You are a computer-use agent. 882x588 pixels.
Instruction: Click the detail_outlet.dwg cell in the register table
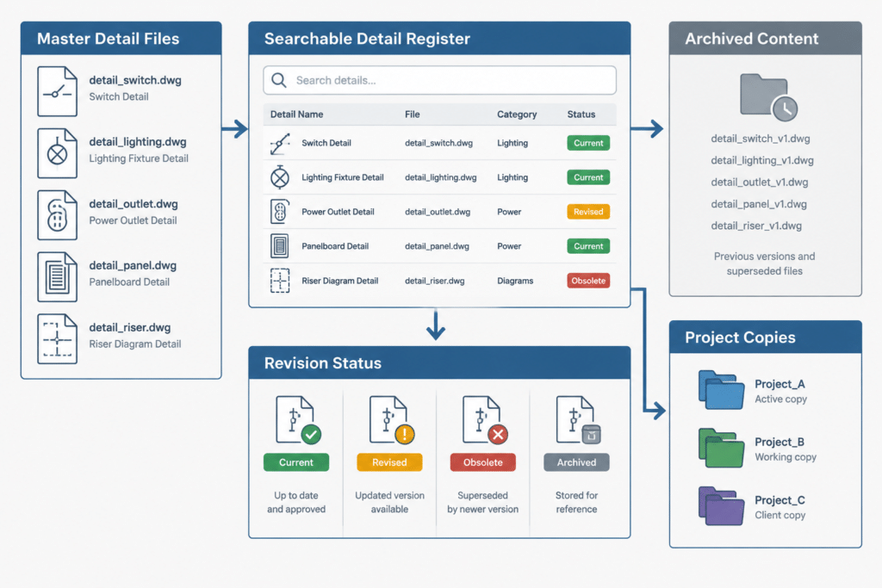(x=438, y=212)
